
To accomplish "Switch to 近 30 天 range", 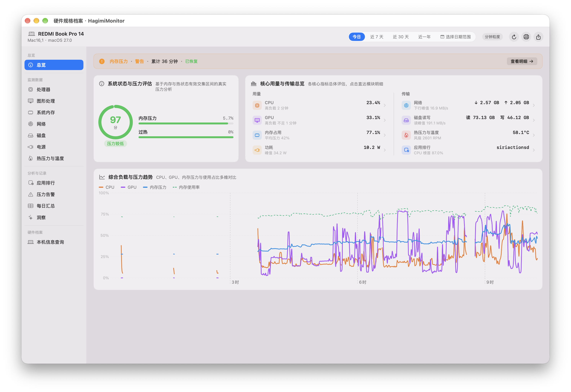I will pos(401,37).
